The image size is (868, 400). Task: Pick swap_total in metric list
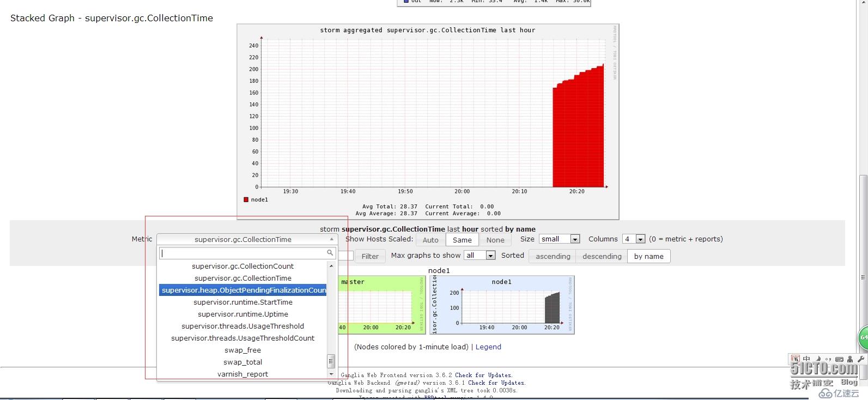(x=242, y=362)
